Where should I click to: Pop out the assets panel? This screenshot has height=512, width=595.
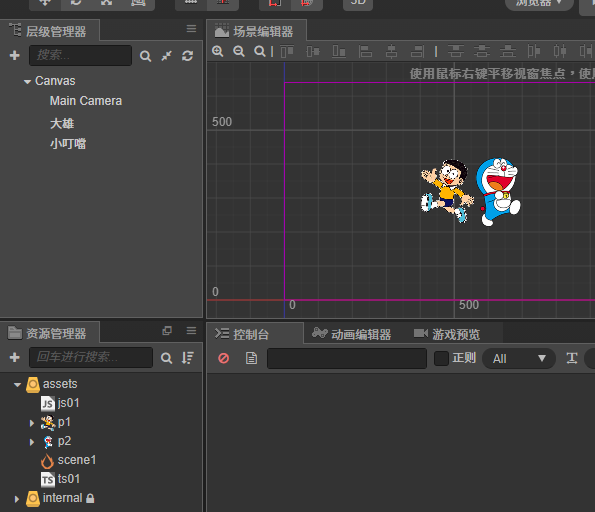tap(167, 331)
